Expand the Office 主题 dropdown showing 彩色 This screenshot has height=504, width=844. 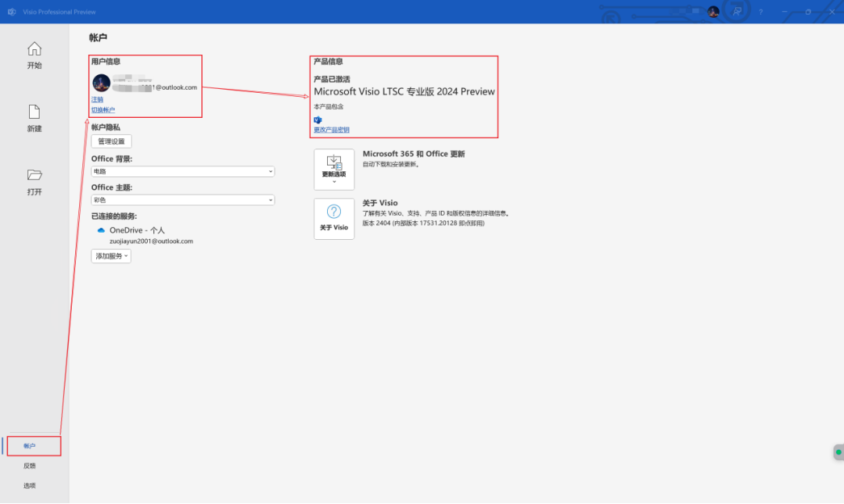click(183, 199)
